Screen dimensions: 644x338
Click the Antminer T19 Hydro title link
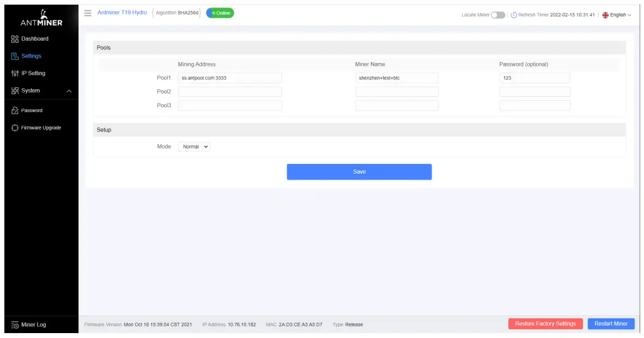(x=122, y=13)
